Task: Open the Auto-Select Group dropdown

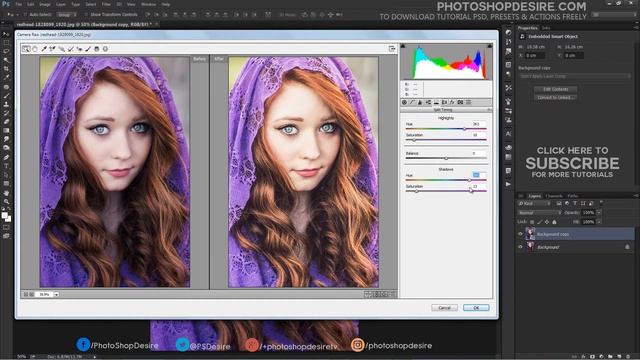Action: coord(67,14)
